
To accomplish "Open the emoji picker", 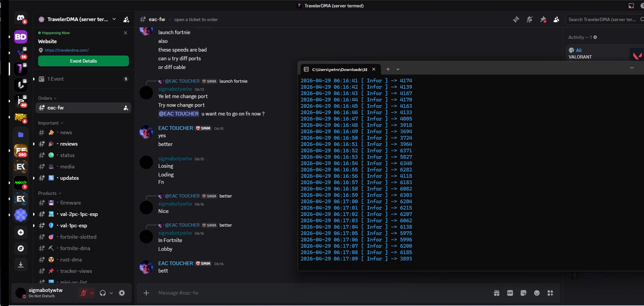I will [x=537, y=293].
